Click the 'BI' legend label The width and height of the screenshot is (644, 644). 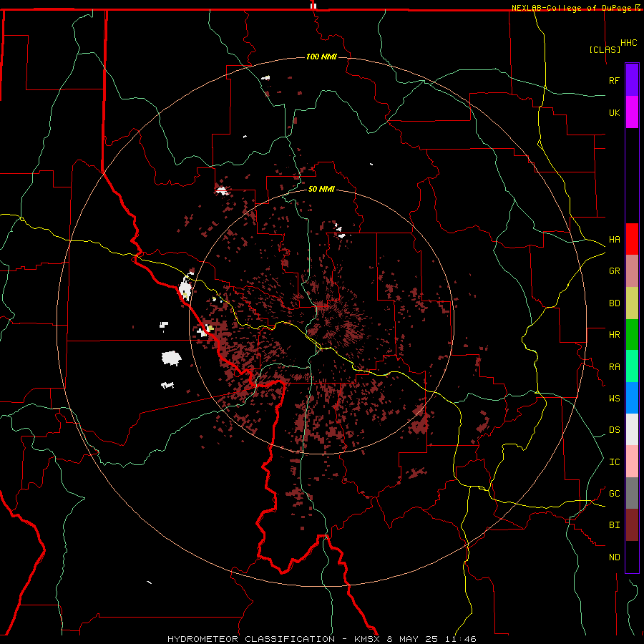[x=614, y=525]
